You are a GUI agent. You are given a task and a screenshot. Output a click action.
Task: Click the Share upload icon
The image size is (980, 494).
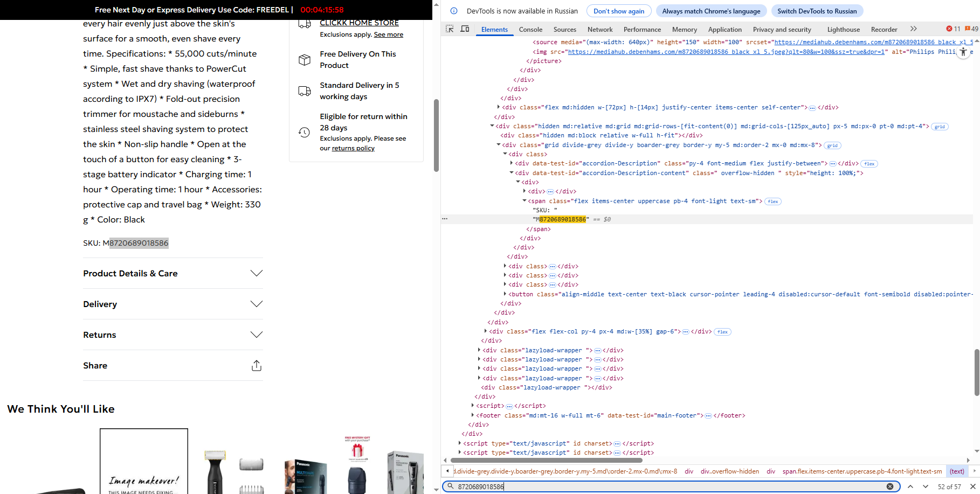coord(257,366)
